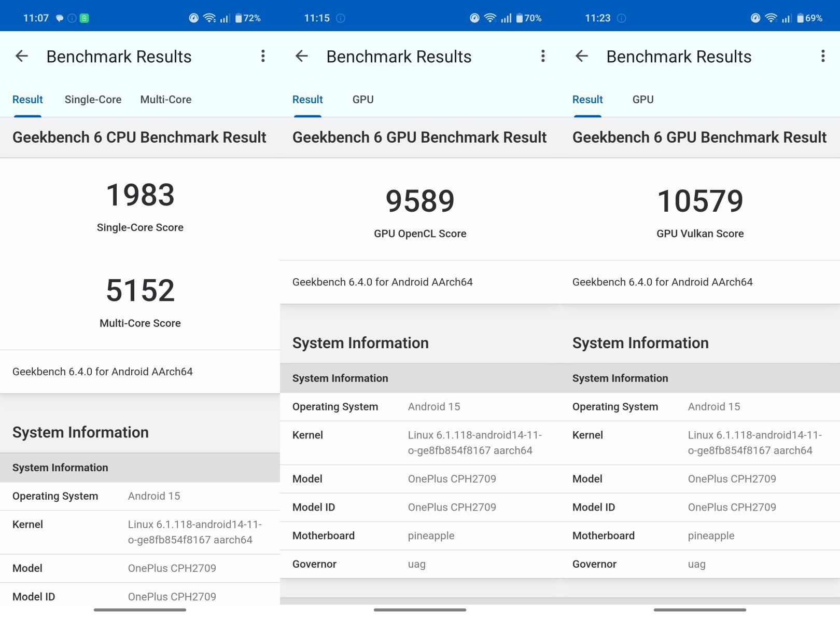Viewport: 840px width, 617px height.
Task: Tap home gesture bar on Vulkan screen
Action: point(700,610)
